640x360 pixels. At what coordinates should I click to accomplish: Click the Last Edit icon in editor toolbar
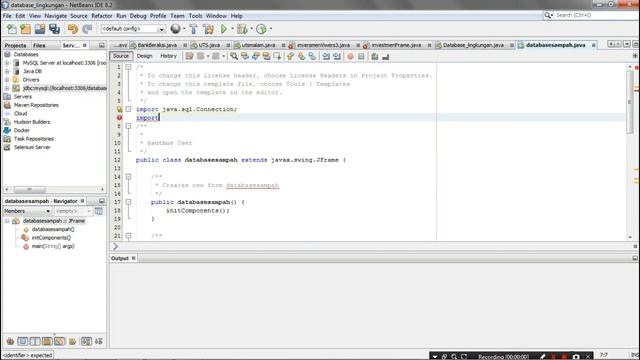(x=189, y=56)
